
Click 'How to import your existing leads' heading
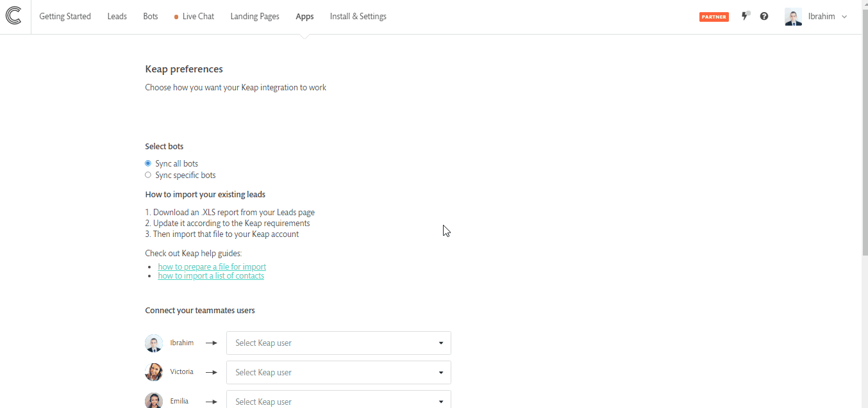coord(205,195)
